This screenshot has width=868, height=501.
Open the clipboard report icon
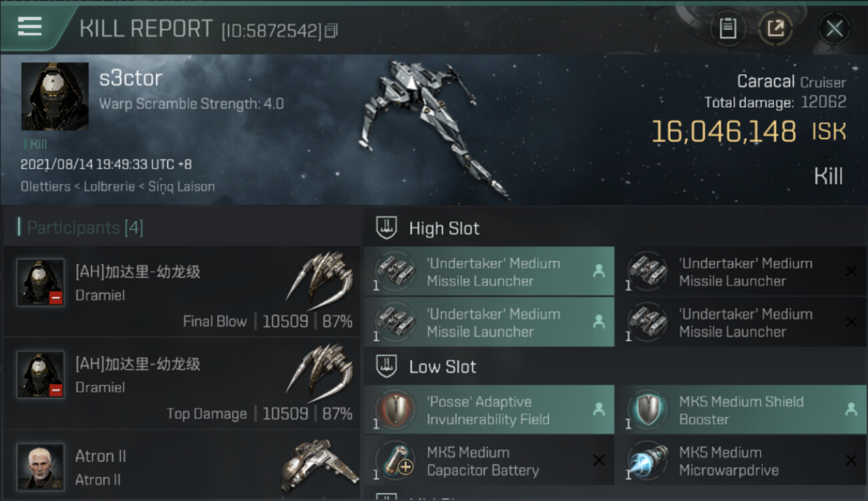(728, 28)
